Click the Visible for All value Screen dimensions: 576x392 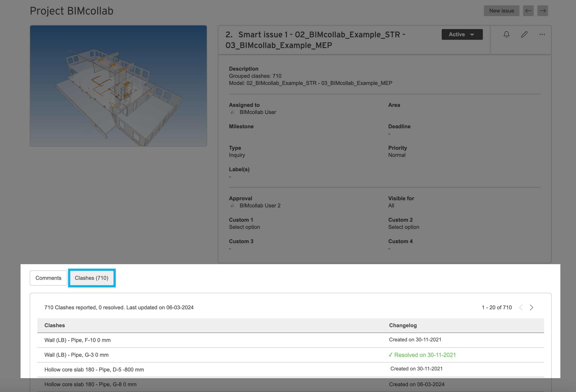[391, 206]
